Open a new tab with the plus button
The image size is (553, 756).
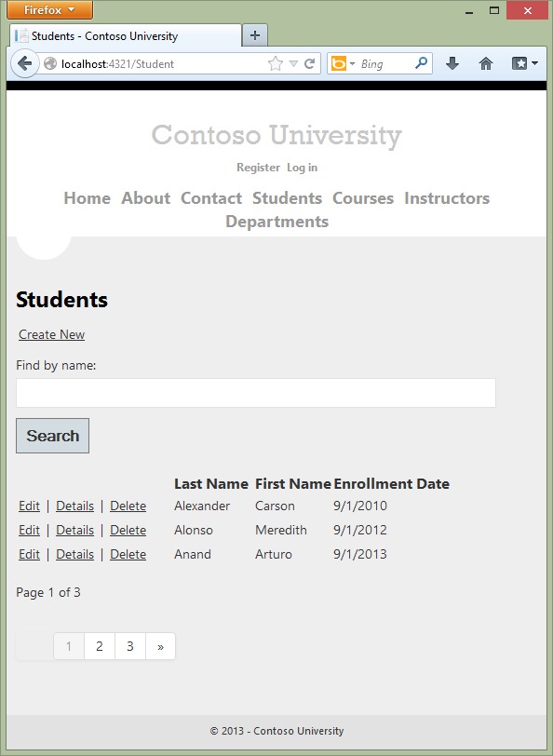pyautogui.click(x=254, y=34)
